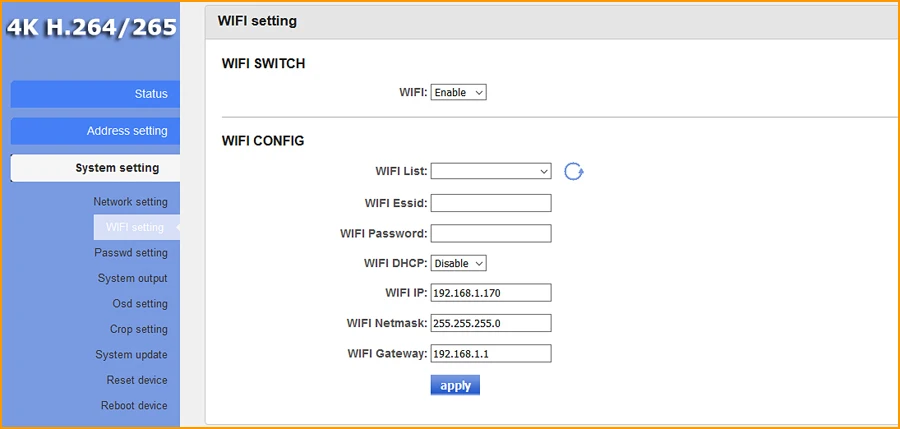Click the WIFI setting page title
900x429 pixels.
(257, 21)
